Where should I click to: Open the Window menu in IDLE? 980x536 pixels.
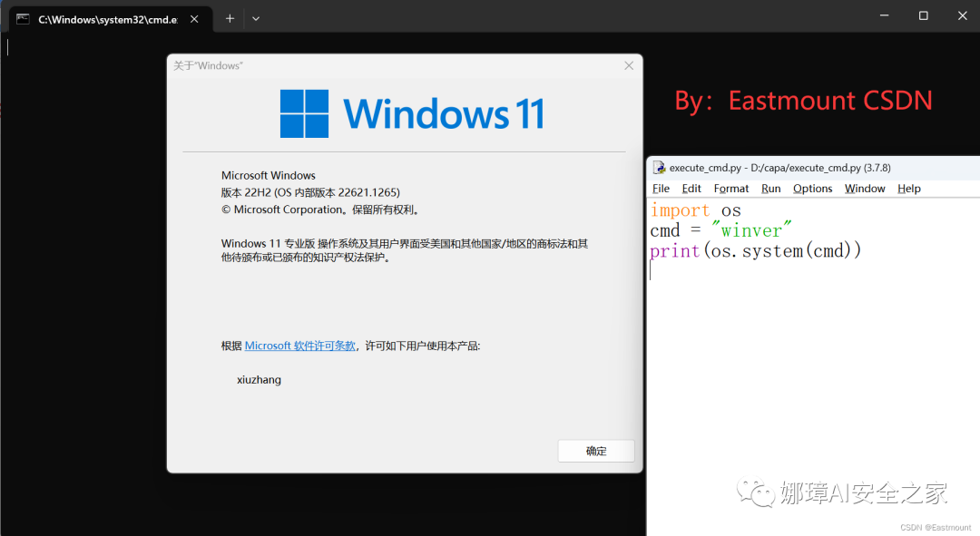tap(865, 189)
